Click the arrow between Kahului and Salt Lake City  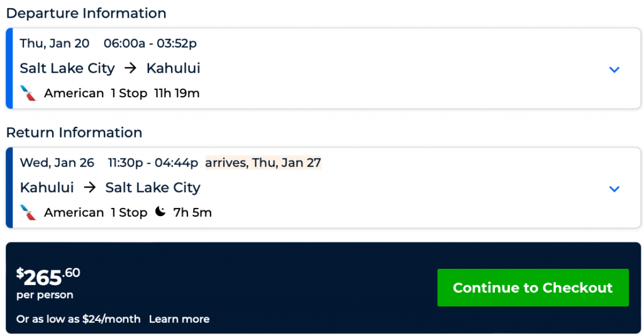tap(89, 188)
